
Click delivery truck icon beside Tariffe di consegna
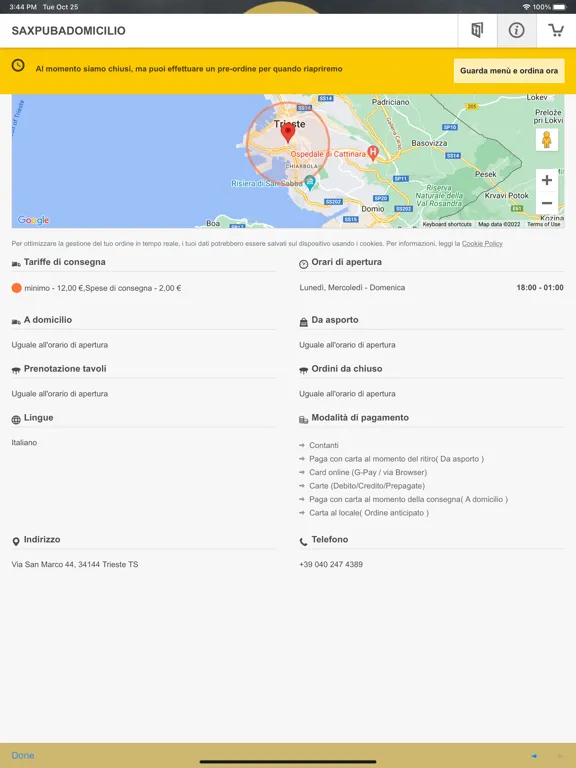16,264
